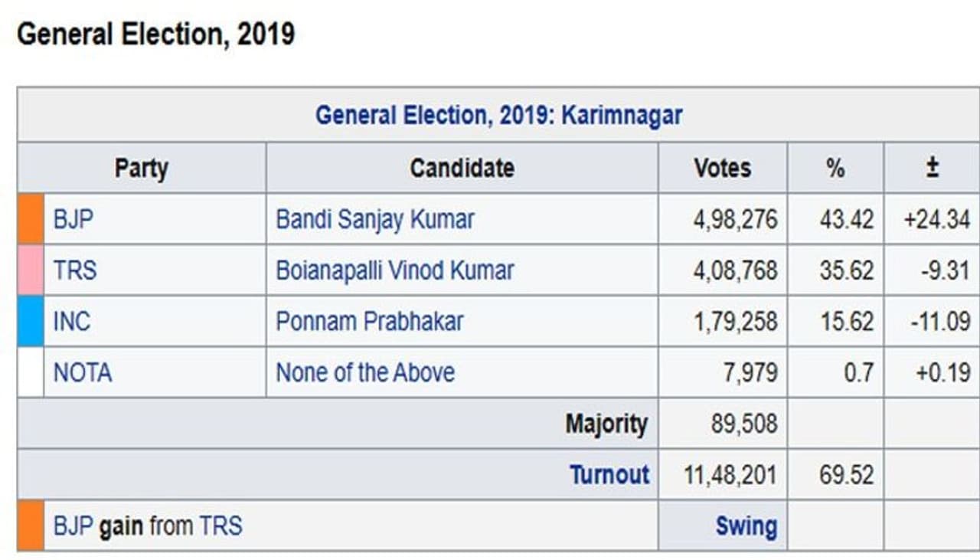Click the BJP link in gain row
This screenshot has width=980, height=560.
73,526
